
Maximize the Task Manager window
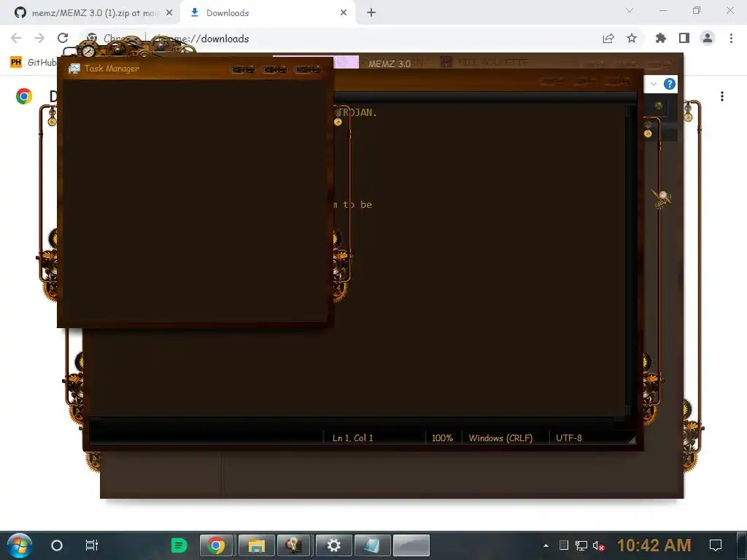[x=275, y=70]
